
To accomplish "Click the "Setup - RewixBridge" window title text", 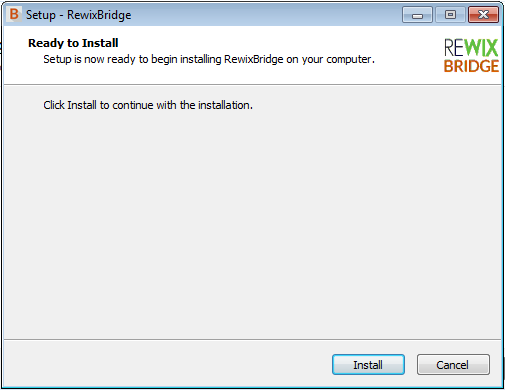I will coord(79,15).
